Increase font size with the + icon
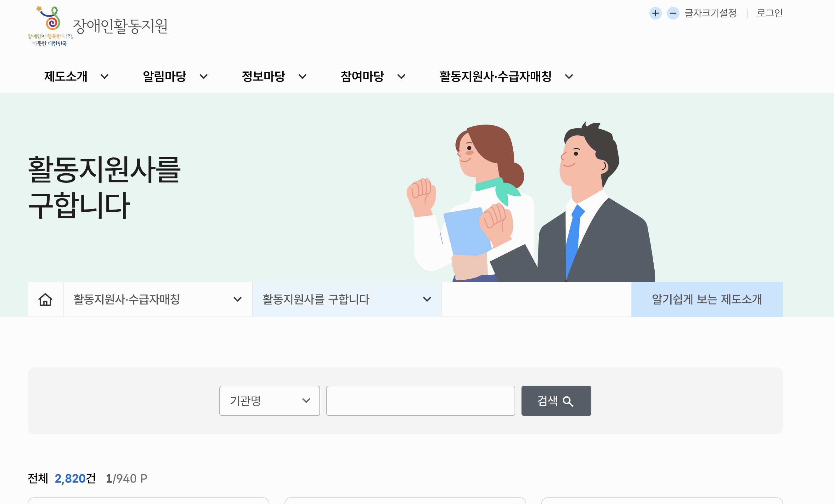This screenshot has width=834, height=504. pos(656,14)
